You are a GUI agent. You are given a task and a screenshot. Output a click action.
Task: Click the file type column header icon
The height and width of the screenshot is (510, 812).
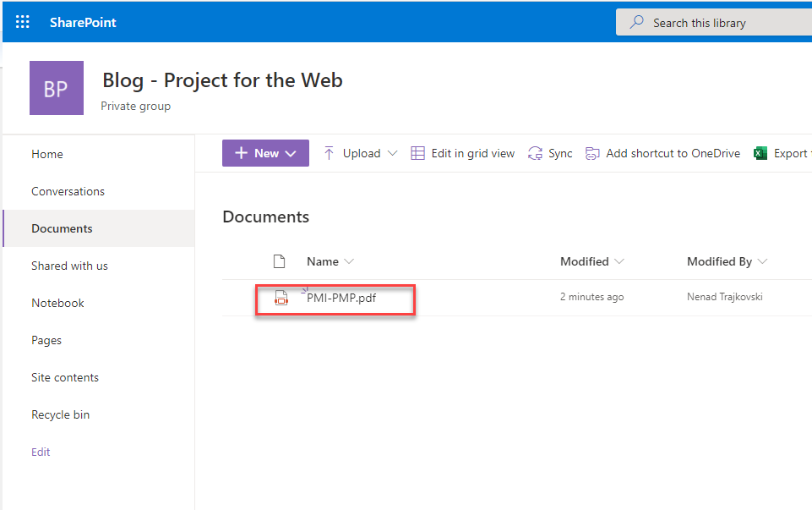click(280, 261)
